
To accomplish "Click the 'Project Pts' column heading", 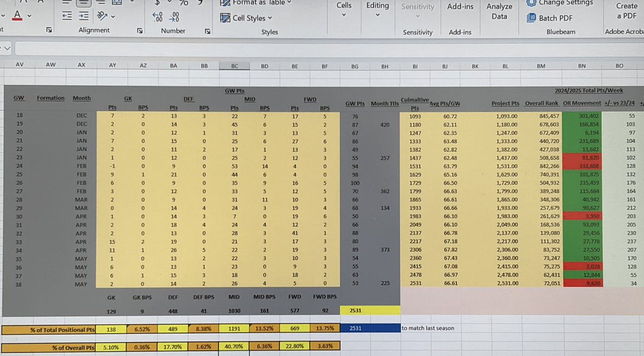I will click(x=506, y=103).
